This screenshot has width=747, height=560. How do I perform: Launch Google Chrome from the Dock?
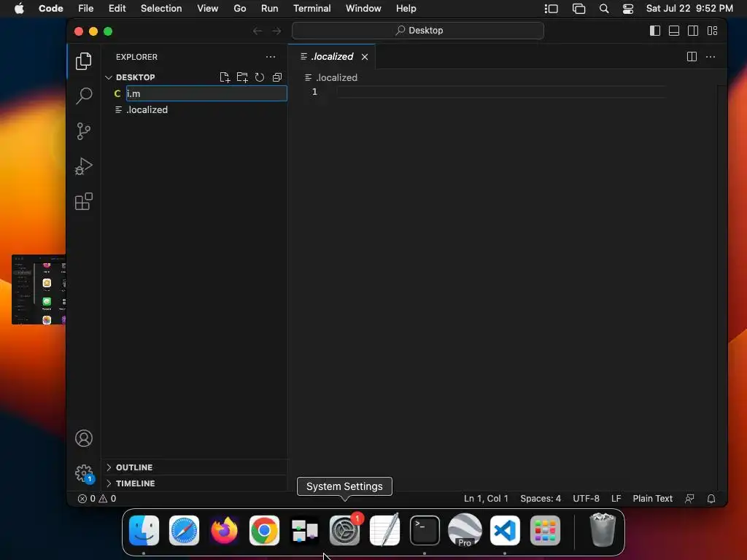tap(264, 531)
